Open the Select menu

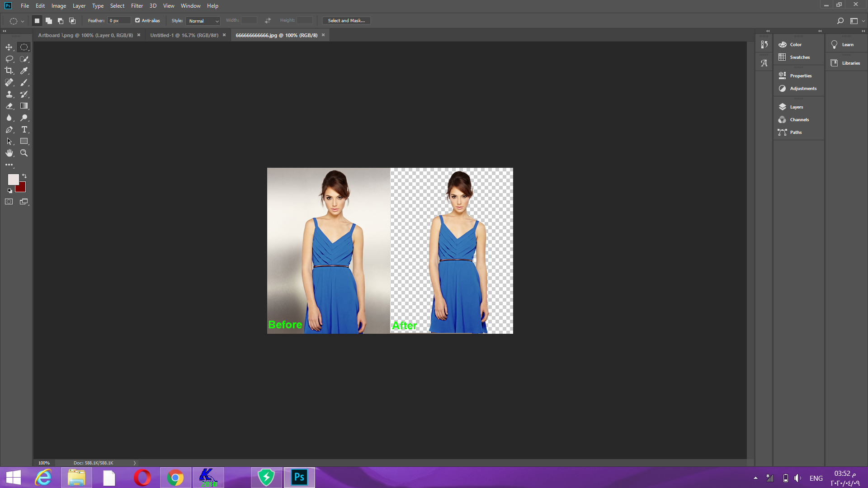pos(117,6)
